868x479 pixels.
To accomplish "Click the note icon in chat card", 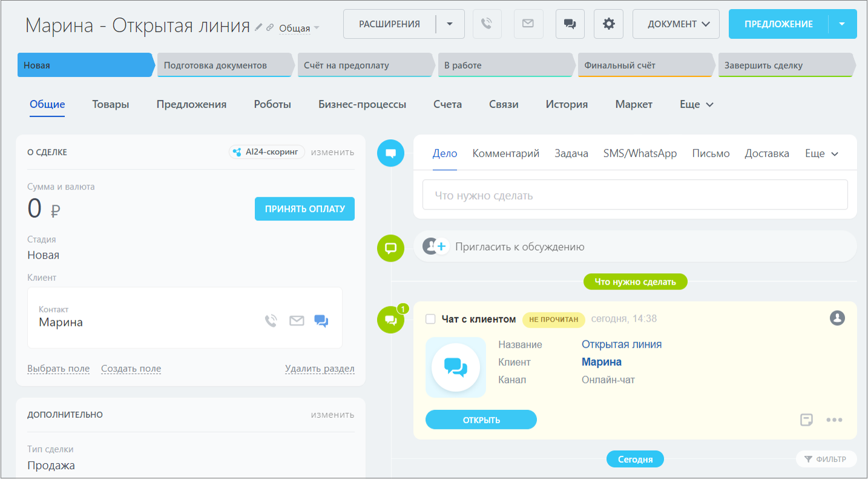I will [x=806, y=420].
